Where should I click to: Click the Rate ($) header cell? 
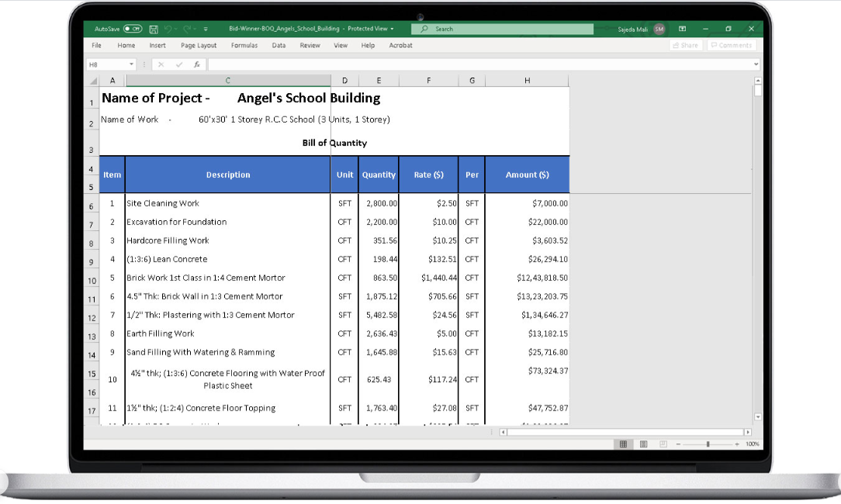[428, 174]
